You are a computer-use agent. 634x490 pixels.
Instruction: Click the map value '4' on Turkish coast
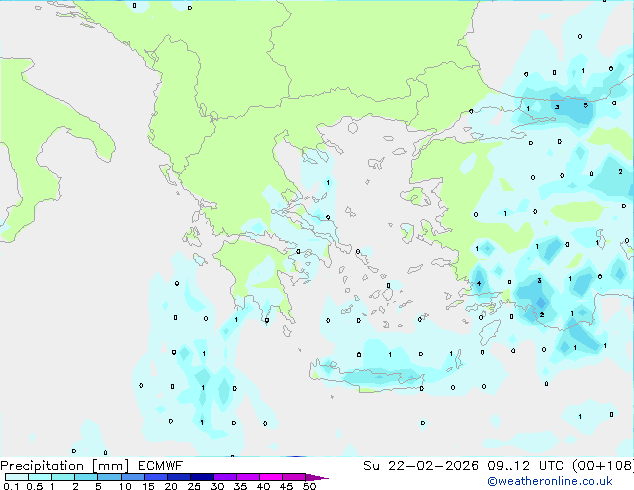pos(479,283)
